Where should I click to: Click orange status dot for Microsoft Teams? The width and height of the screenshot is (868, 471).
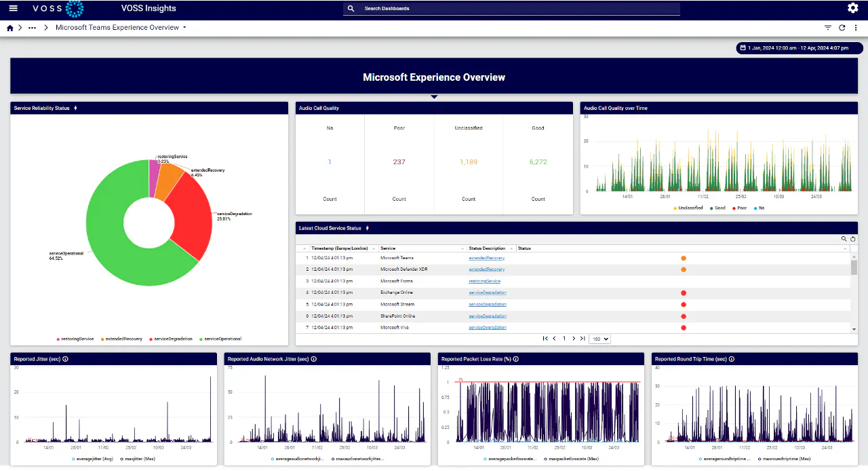tap(684, 258)
